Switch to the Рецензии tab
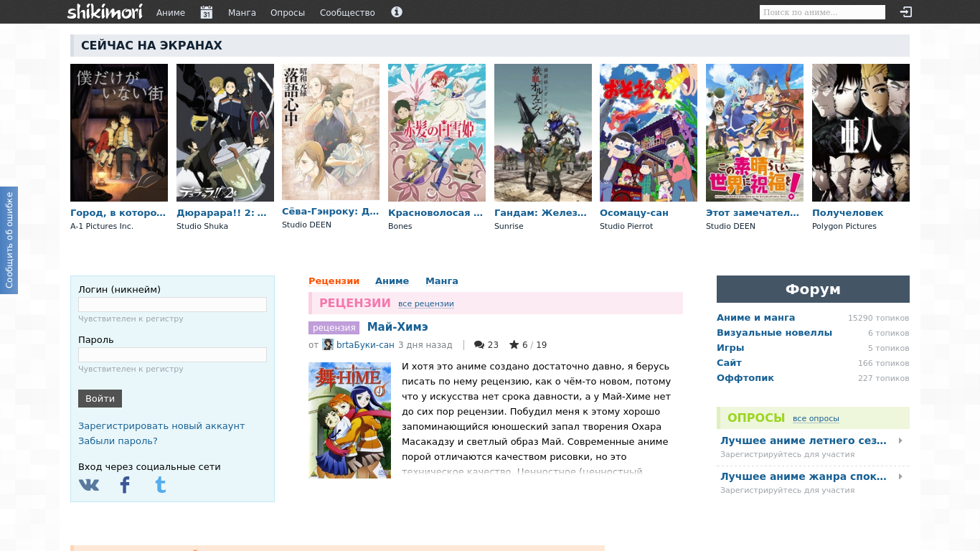The width and height of the screenshot is (980, 551). pyautogui.click(x=334, y=281)
